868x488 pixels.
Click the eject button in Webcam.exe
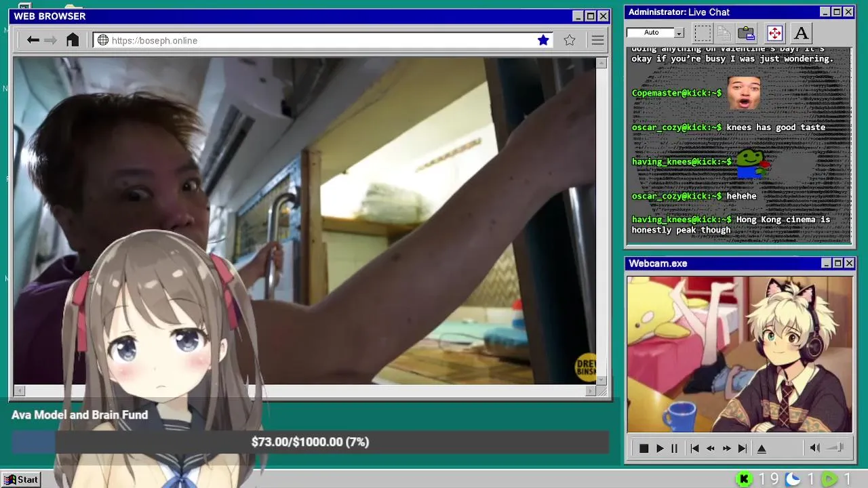pyautogui.click(x=762, y=448)
